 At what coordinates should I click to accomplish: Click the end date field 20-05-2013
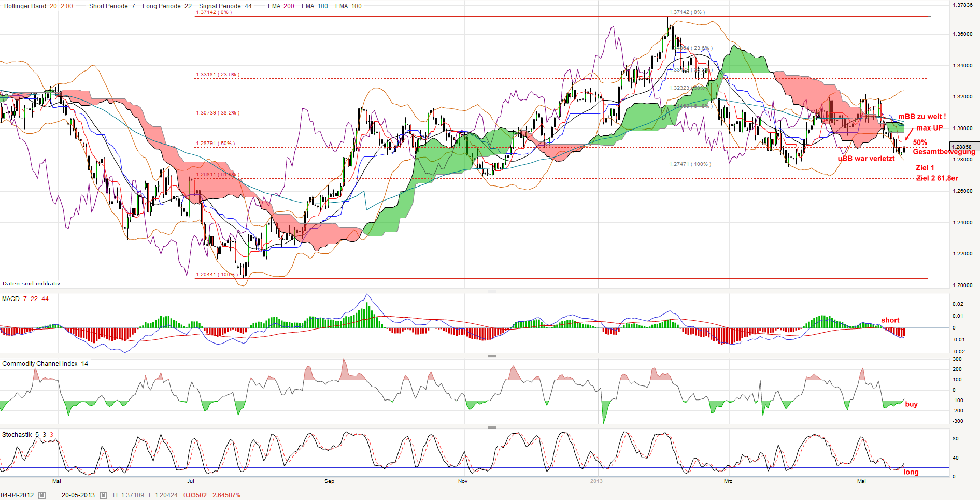pyautogui.click(x=78, y=495)
